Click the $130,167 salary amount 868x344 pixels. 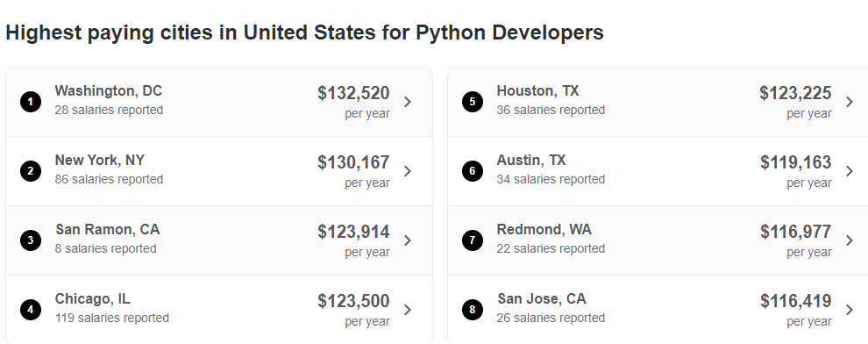coord(353,162)
